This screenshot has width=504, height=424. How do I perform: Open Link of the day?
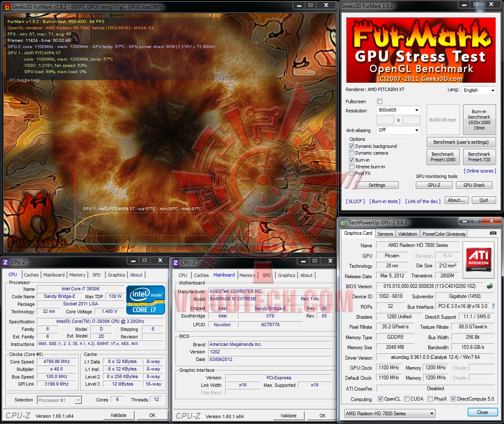tap(423, 201)
